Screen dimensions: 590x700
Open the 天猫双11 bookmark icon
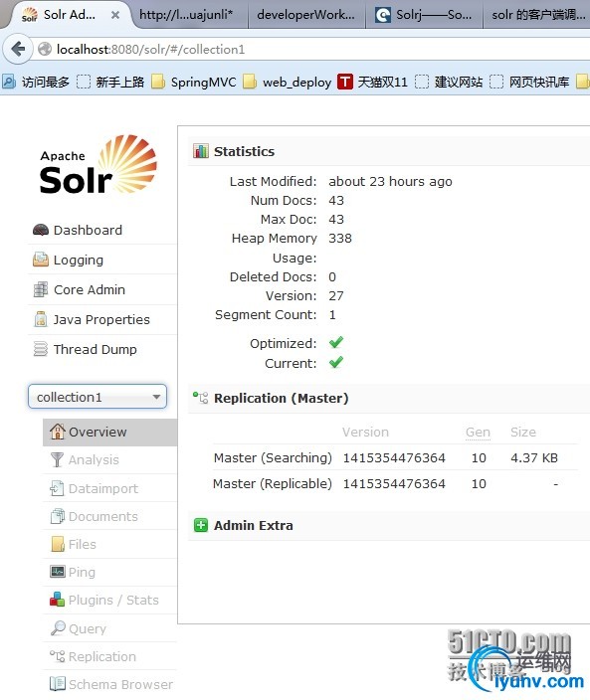click(x=345, y=83)
